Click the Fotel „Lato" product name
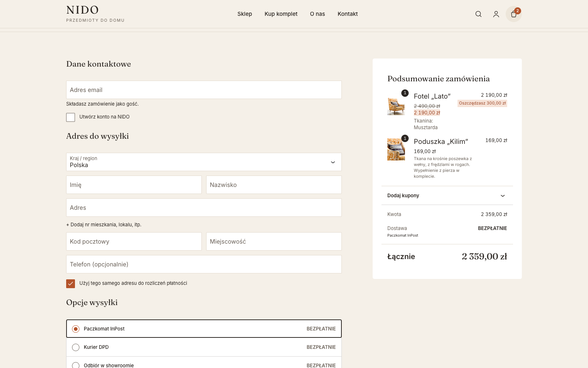The width and height of the screenshot is (588, 368). [432, 96]
